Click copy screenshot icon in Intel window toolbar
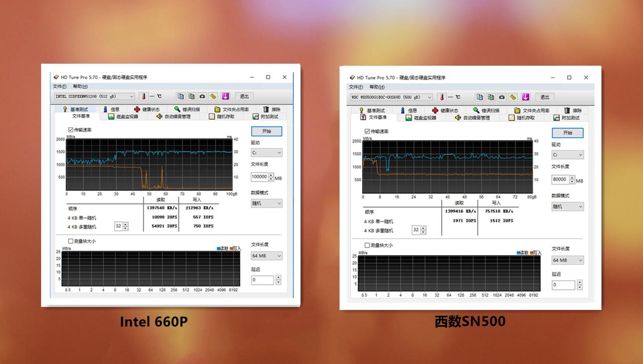Screen dimensions: 643x364 tap(191, 96)
